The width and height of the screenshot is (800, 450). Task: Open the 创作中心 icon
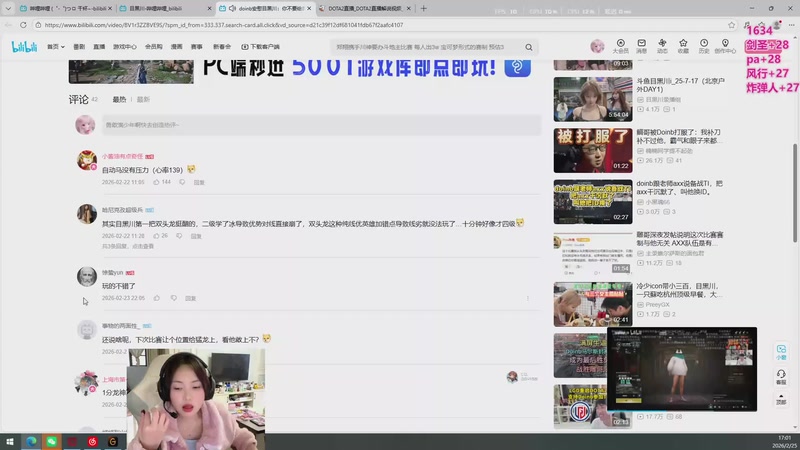click(x=725, y=46)
